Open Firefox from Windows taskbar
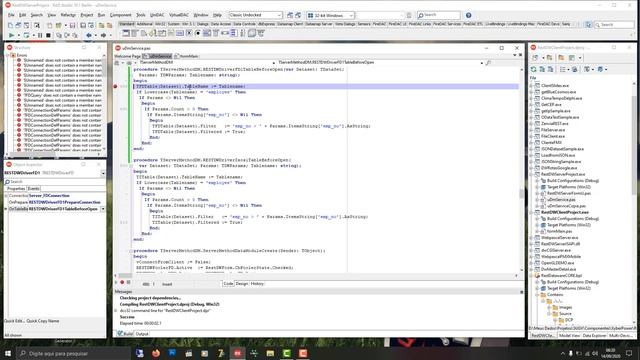The width and height of the screenshot is (640, 360). 156,353
